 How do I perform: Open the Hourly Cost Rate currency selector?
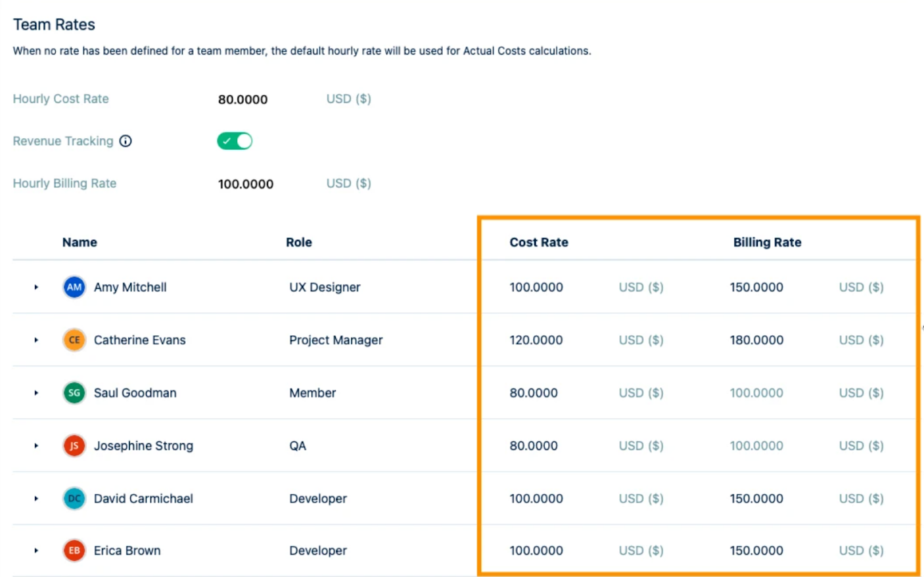coord(348,99)
